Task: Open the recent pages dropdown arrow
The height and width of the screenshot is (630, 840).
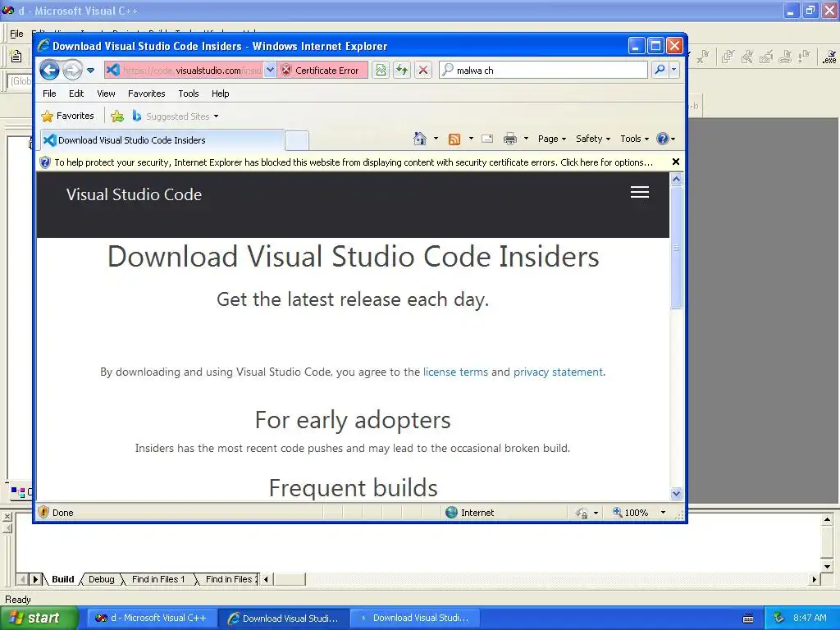Action: pos(90,71)
